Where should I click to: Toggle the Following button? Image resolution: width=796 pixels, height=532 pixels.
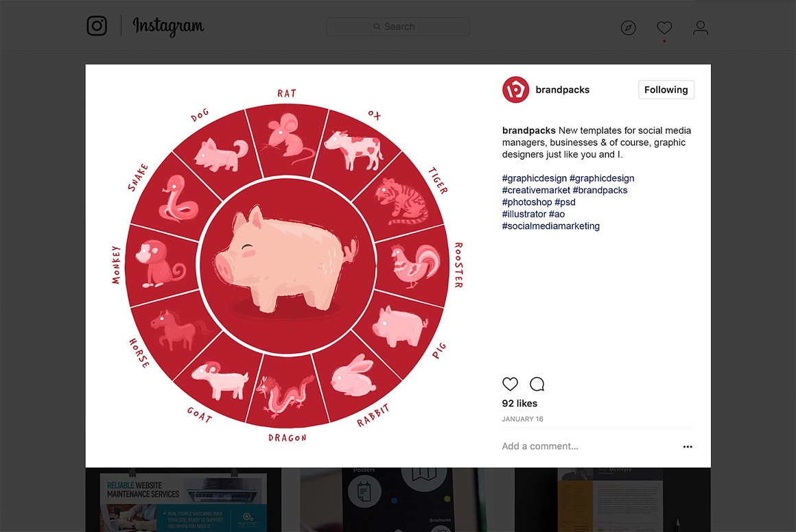click(666, 90)
